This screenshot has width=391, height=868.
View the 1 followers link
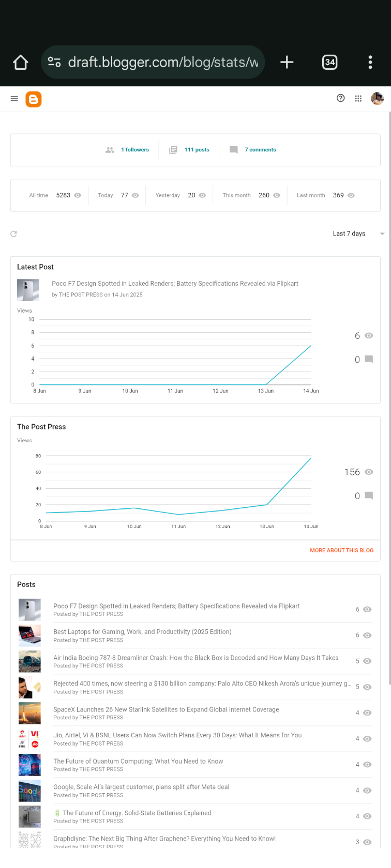[x=134, y=150]
